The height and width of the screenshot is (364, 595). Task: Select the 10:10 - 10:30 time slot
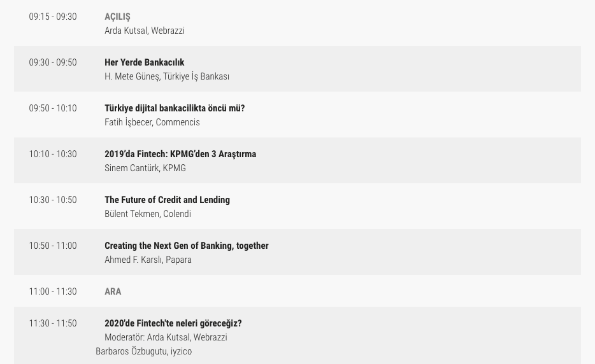point(53,154)
